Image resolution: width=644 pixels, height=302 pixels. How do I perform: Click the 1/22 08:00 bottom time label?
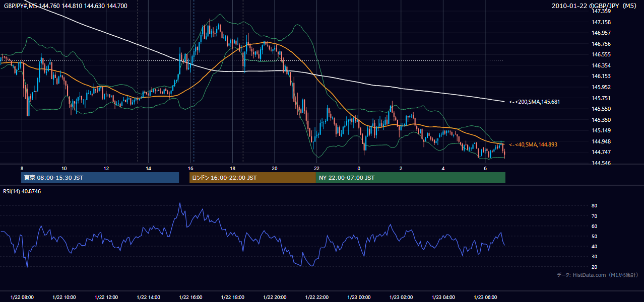click(22, 297)
